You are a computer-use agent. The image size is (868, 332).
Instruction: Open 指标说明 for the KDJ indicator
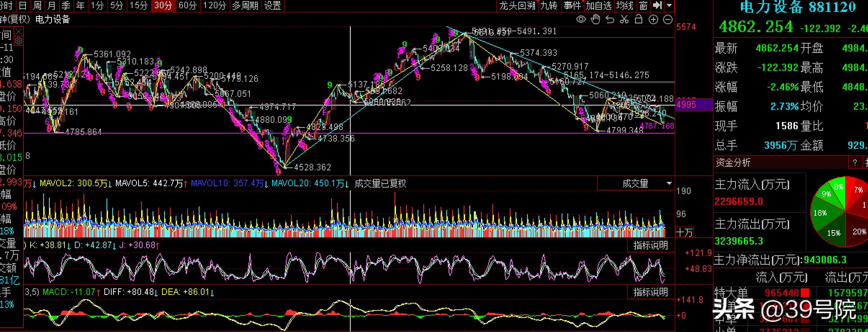[651, 245]
